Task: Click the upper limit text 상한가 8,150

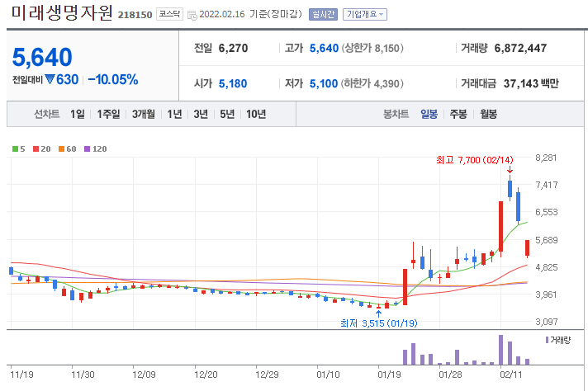Action: [x=372, y=49]
